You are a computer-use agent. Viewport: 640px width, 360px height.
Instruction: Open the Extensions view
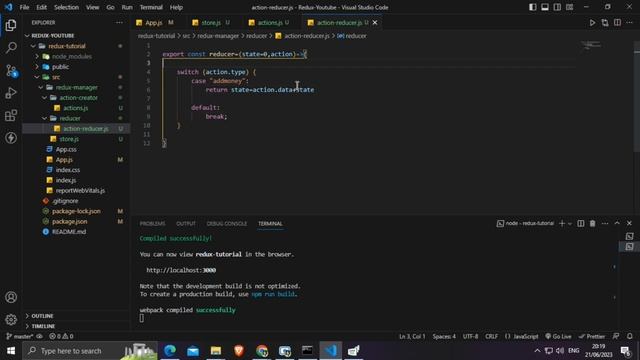tap(11, 116)
